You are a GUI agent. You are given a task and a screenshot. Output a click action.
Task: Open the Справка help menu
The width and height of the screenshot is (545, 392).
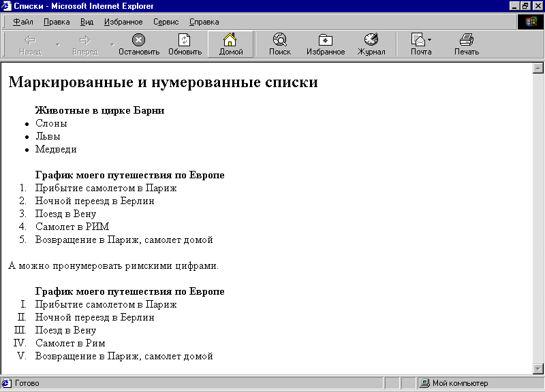[204, 22]
